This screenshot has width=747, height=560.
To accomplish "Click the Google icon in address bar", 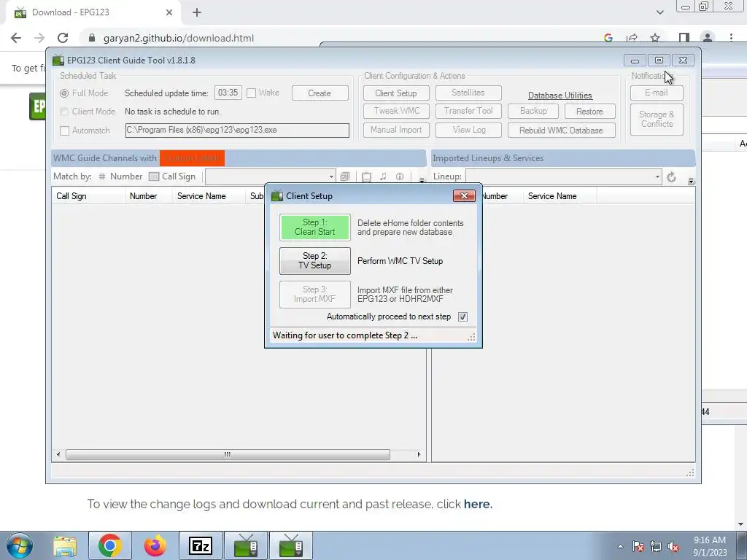I will pyautogui.click(x=608, y=38).
